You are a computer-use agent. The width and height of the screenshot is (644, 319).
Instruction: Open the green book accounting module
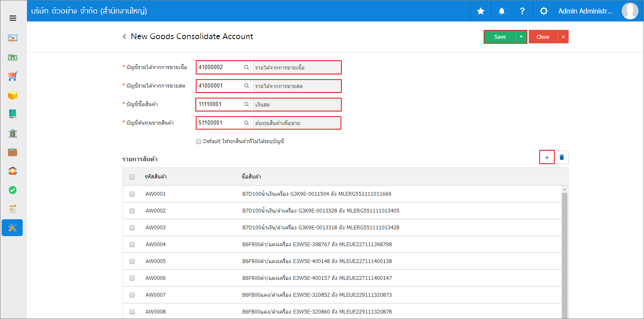tap(12, 114)
